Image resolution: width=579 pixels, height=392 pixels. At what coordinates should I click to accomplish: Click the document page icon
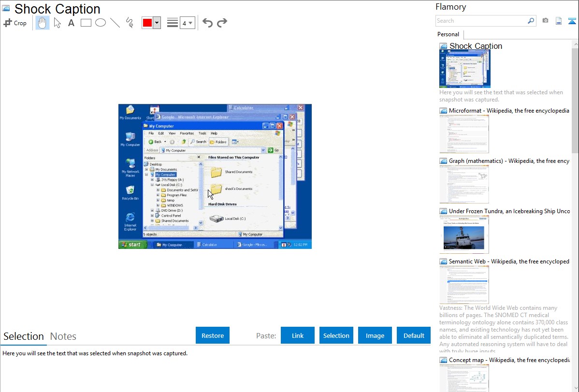tap(559, 21)
